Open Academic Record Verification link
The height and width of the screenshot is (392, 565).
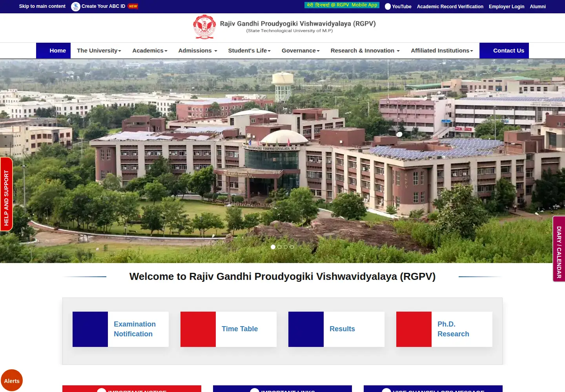click(450, 7)
